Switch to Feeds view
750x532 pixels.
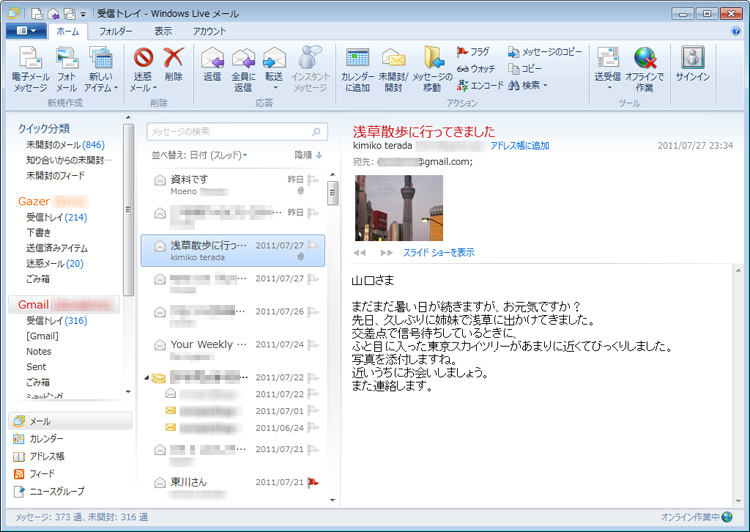pos(34,474)
